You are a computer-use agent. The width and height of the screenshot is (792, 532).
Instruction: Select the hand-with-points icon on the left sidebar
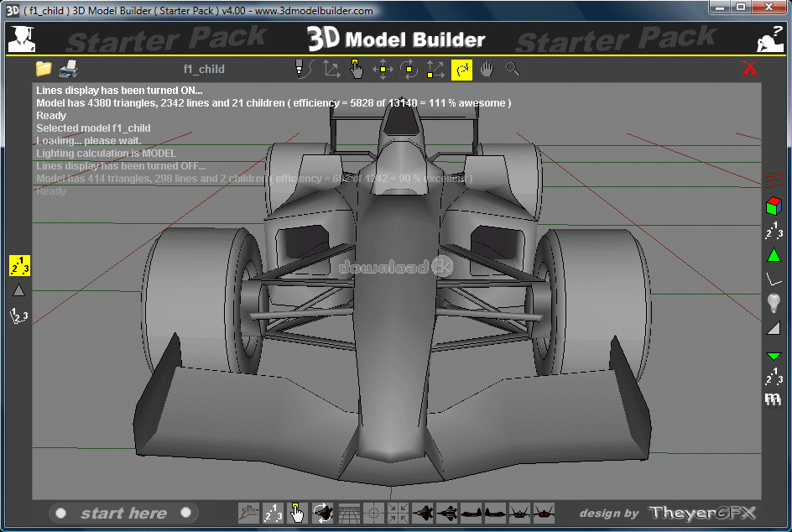click(x=19, y=316)
